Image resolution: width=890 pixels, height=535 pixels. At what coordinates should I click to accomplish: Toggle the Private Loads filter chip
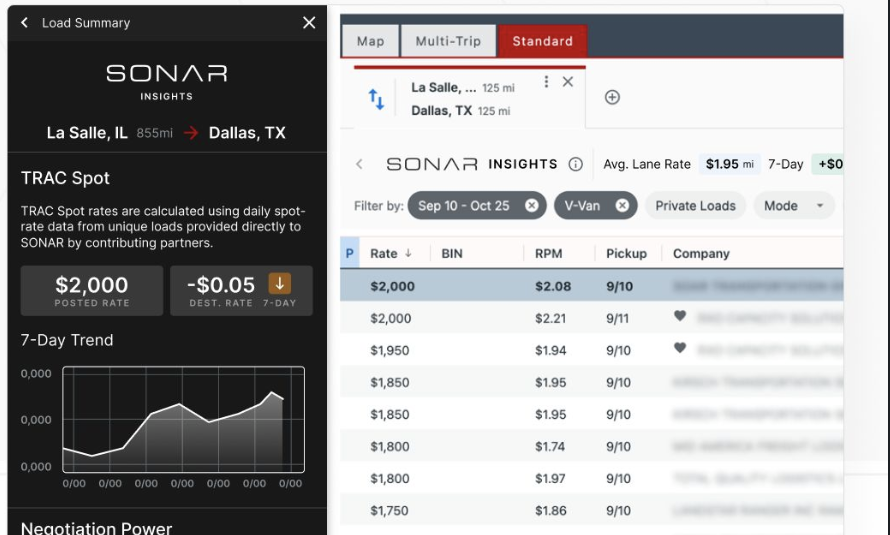(695, 206)
